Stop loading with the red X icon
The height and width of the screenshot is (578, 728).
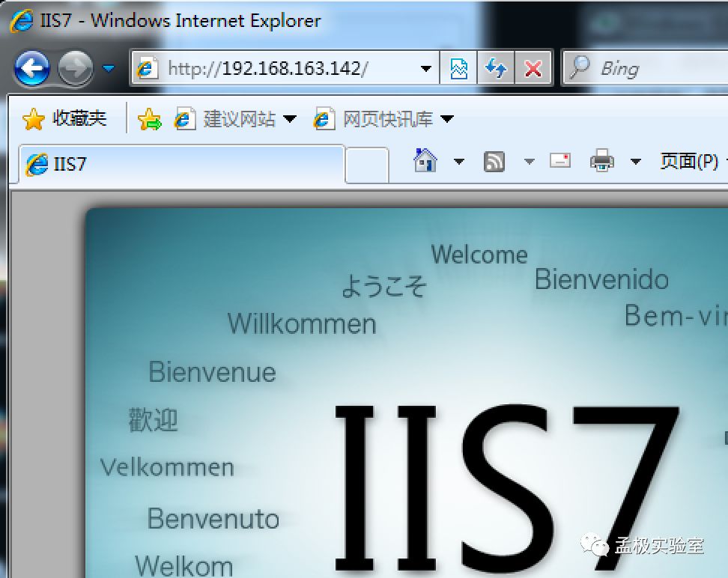coord(533,70)
